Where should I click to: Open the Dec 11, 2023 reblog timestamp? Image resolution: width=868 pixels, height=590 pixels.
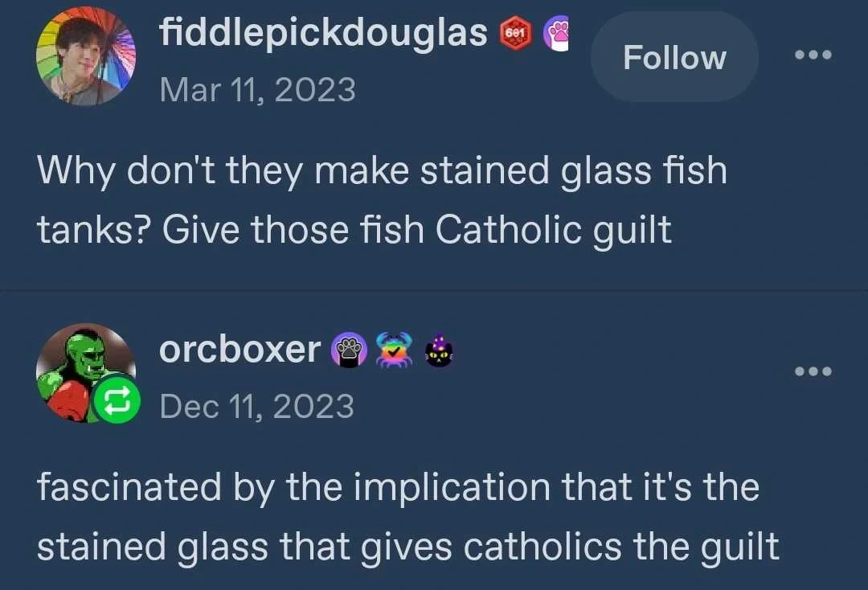[x=256, y=405]
